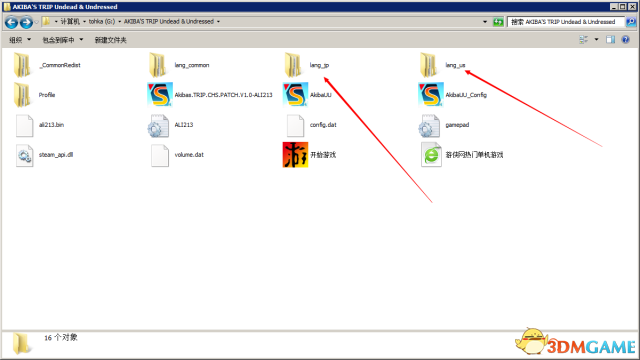Select the 游侠网热门单机游戏 web shortcut icon
The image size is (640, 360).
[431, 155]
